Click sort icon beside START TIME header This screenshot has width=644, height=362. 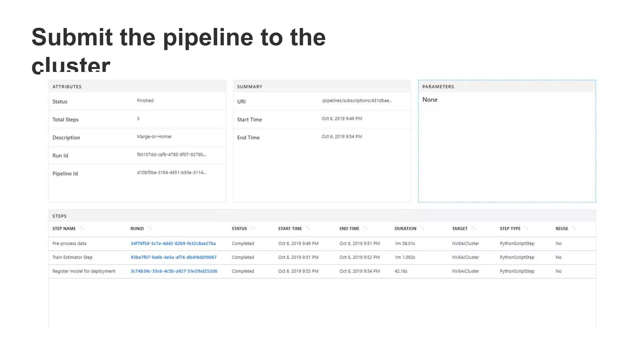308,228
